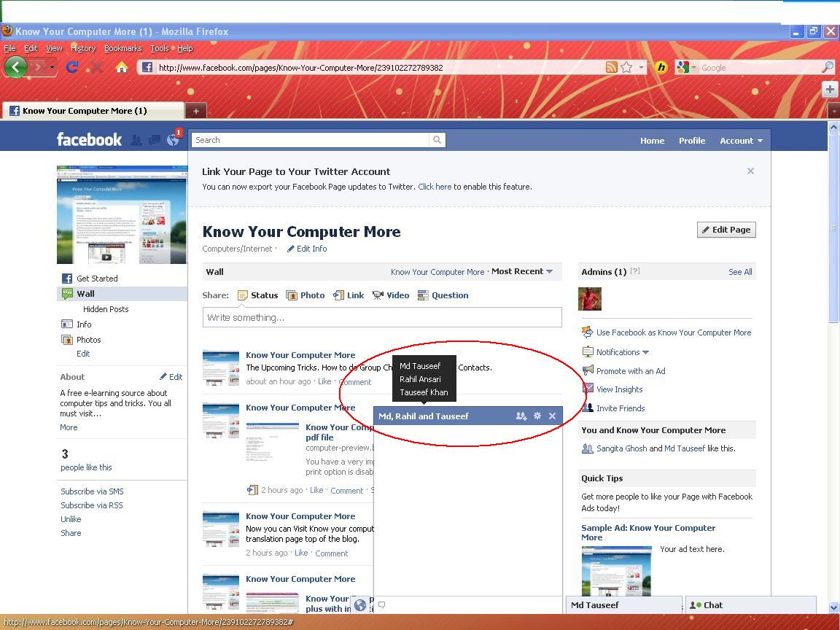Image resolution: width=840 pixels, height=630 pixels.
Task: Open the Bookmarks menu
Action: click(x=122, y=48)
